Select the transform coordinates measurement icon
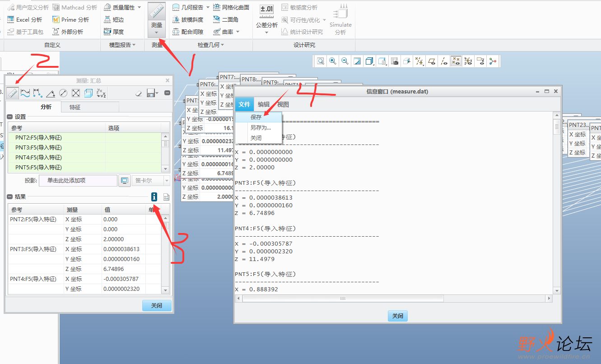This screenshot has height=364, width=601. coord(100,93)
